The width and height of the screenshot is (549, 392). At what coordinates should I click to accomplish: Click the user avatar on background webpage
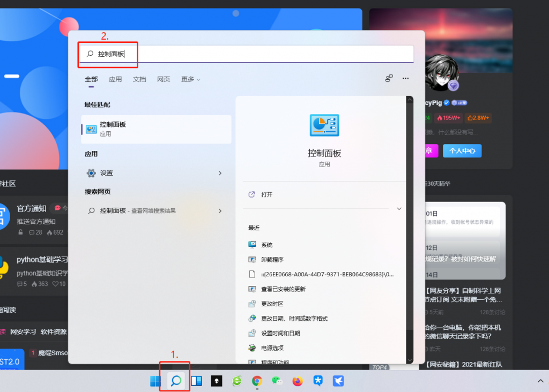point(442,72)
